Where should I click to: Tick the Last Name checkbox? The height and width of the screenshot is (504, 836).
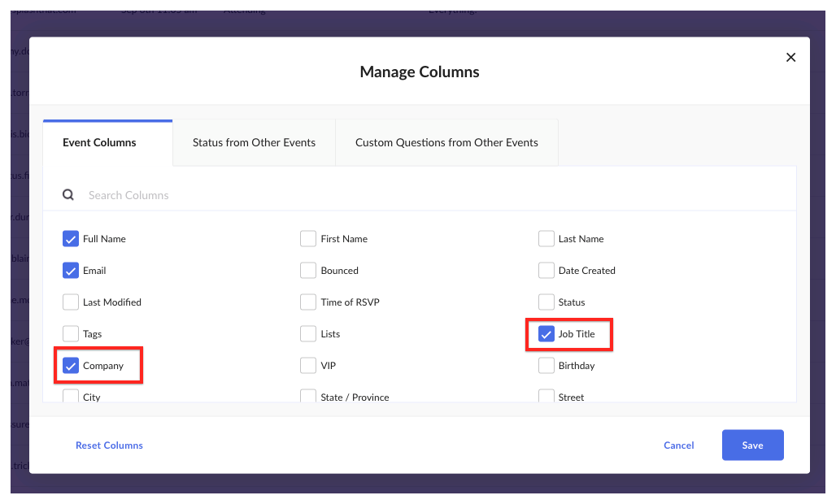546,239
